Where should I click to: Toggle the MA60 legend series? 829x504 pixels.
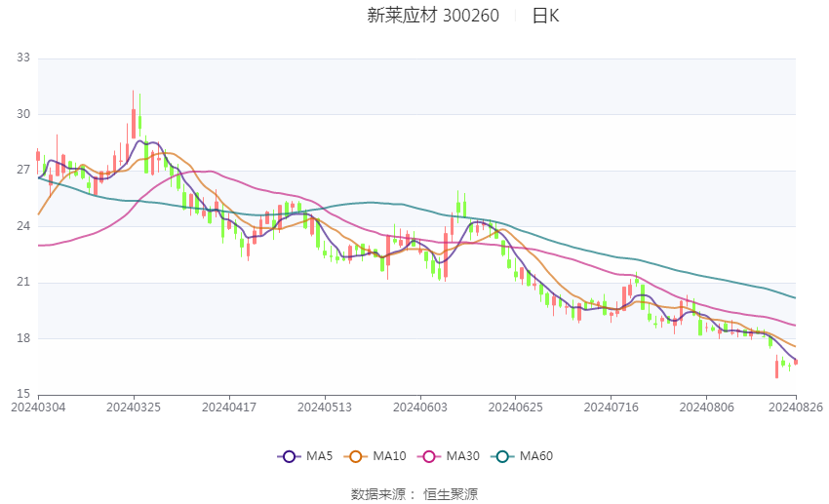[x=522, y=456]
